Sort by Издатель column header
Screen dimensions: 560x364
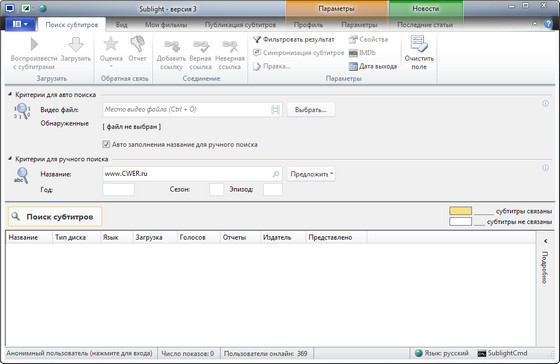coord(283,238)
